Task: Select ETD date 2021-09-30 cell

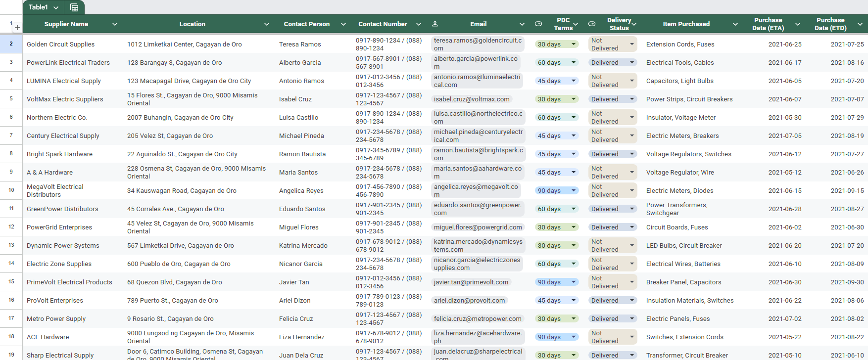Action: pyautogui.click(x=837, y=282)
